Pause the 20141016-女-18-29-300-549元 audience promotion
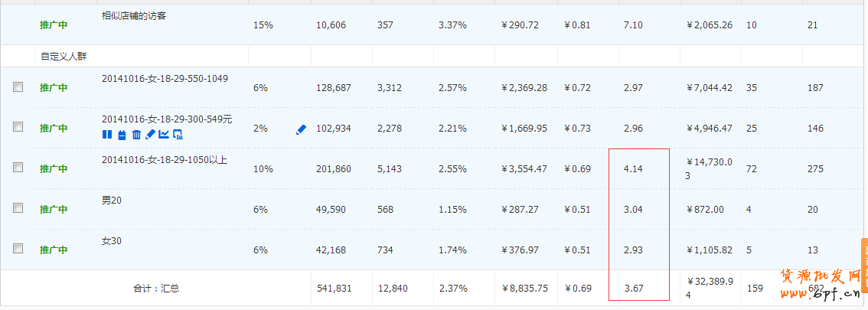This screenshot has width=868, height=310. pos(106,135)
